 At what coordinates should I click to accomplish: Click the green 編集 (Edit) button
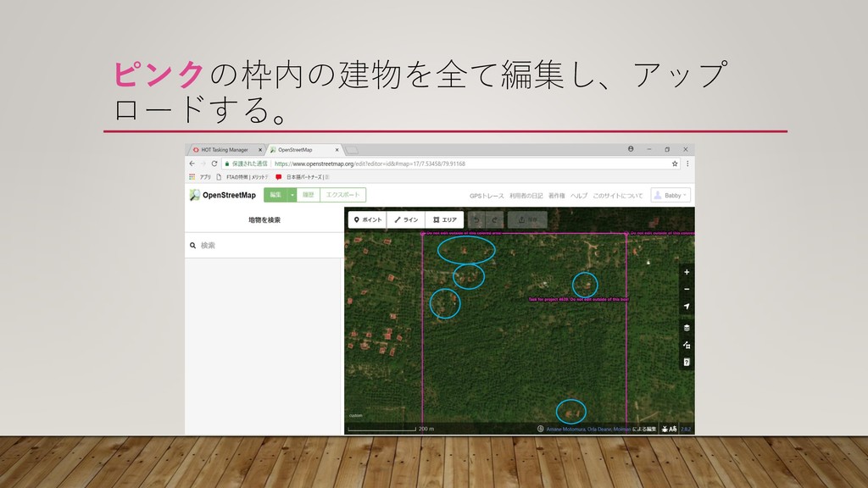(275, 195)
